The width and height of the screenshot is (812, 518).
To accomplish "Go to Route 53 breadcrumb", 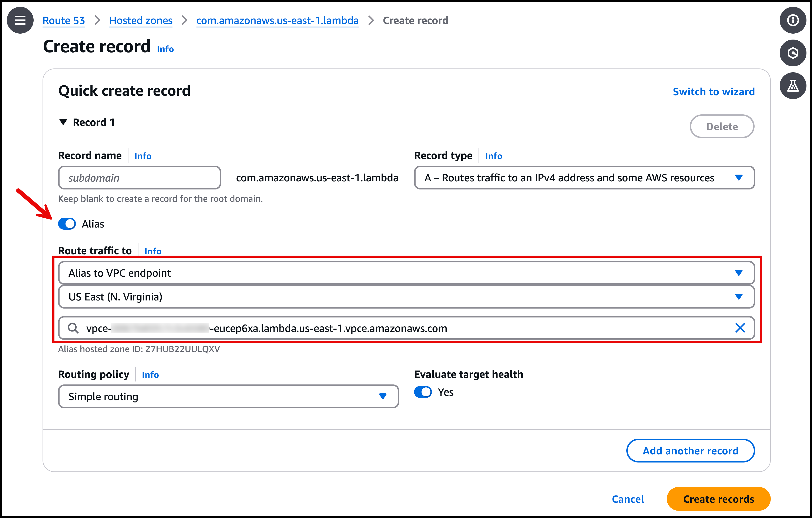I will 64,21.
